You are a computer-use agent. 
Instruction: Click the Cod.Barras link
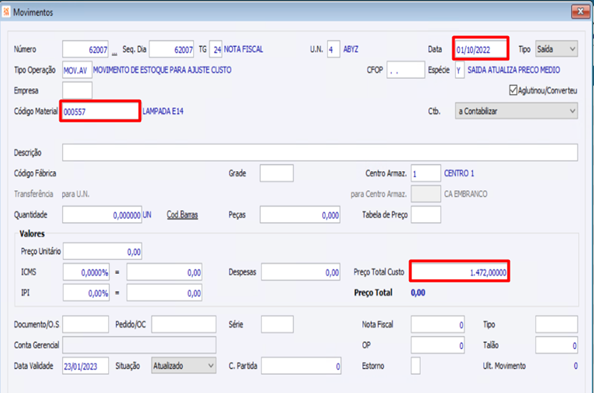click(182, 215)
